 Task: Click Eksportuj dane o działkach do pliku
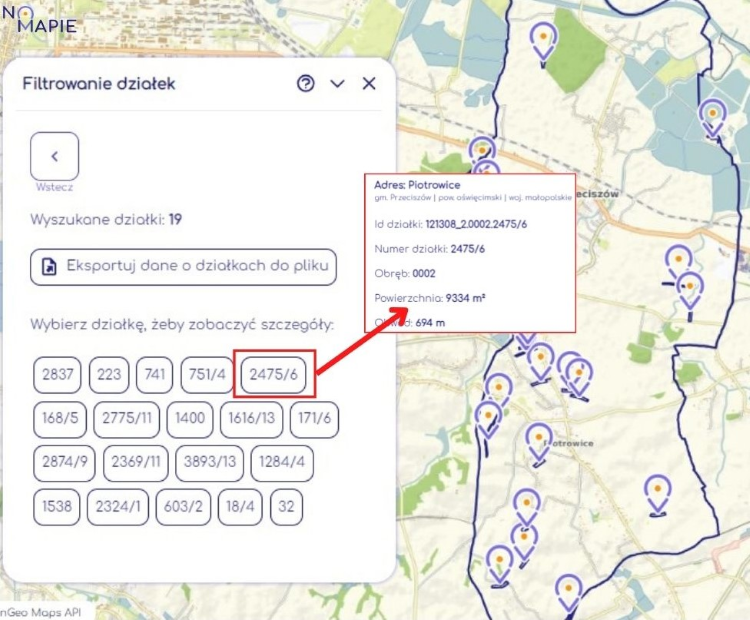(x=183, y=267)
